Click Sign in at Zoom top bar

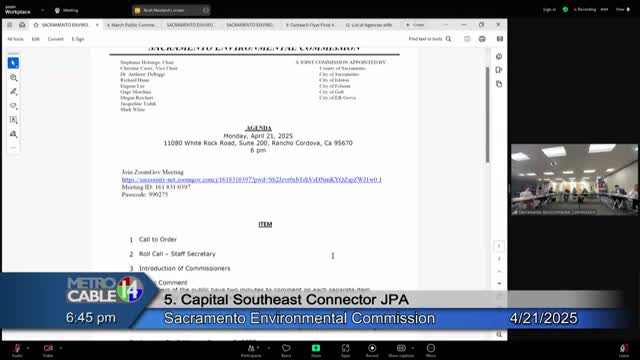(549, 9)
